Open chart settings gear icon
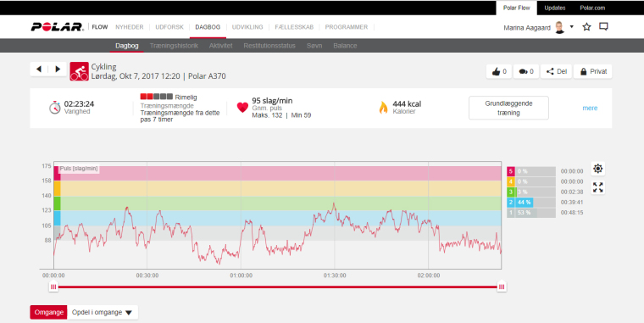Screen dimensions: 644x323 click(x=598, y=169)
